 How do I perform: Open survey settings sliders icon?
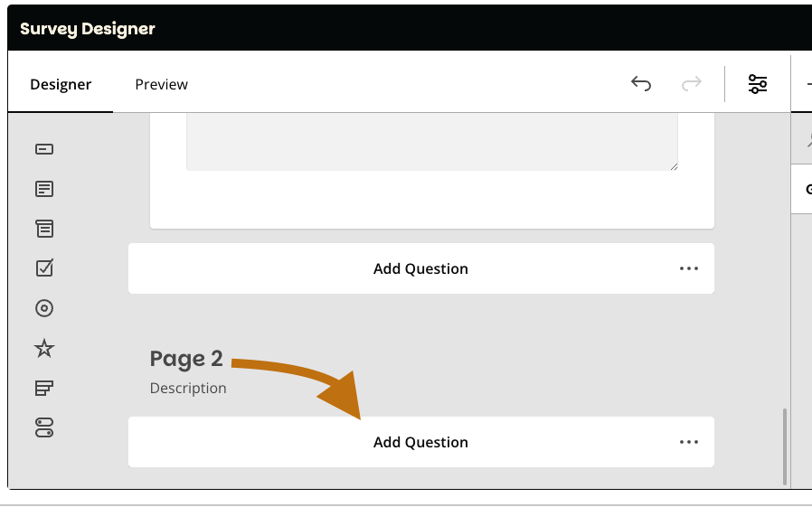tap(758, 84)
